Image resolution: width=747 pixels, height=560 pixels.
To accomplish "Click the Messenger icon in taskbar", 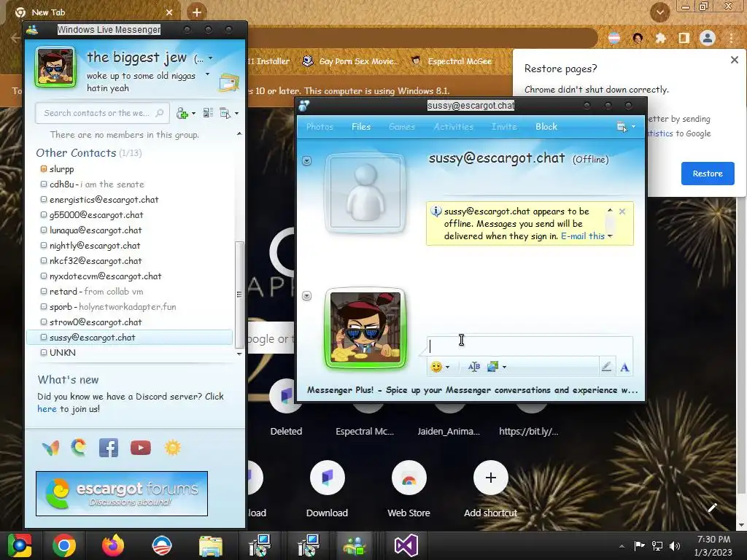I will click(x=355, y=545).
